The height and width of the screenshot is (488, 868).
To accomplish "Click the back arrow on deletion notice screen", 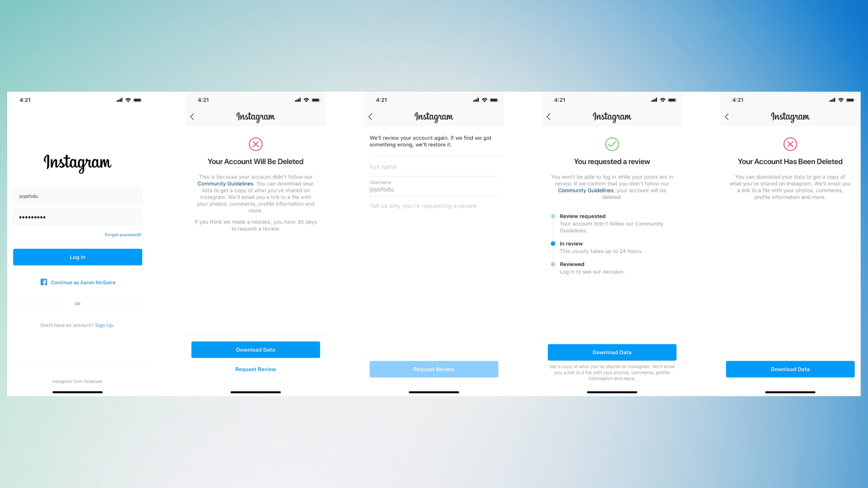I will (192, 116).
